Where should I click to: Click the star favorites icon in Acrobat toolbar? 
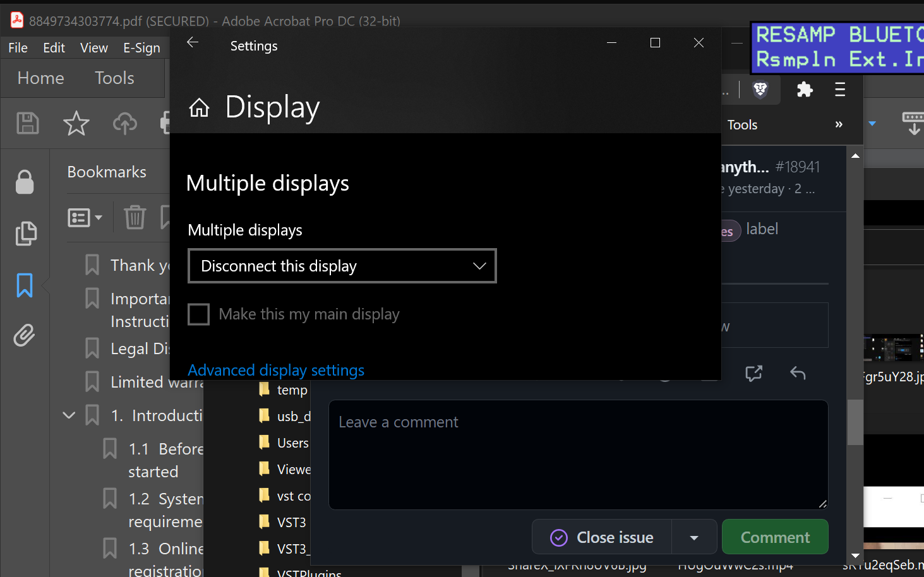tap(76, 123)
